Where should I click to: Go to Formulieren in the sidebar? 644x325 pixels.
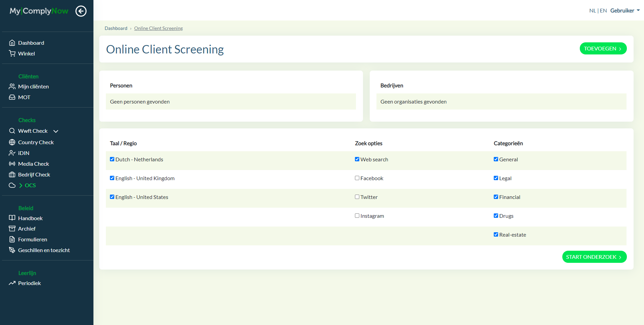32,239
